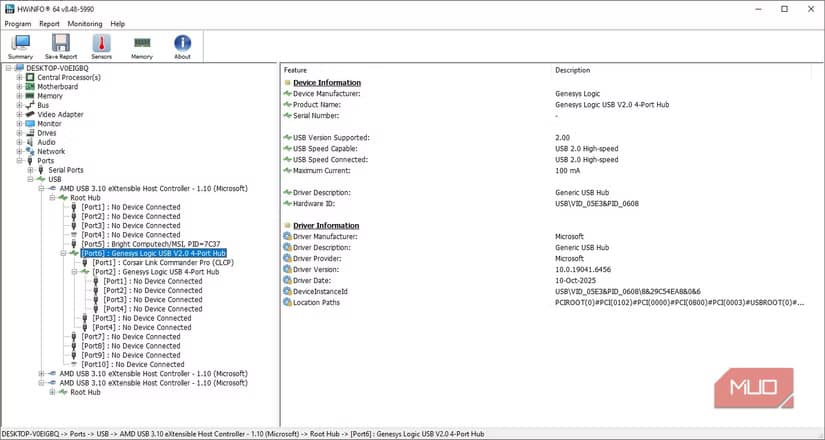Open the About info icon
Viewport: 825px width, 440px height.
pyautogui.click(x=183, y=43)
